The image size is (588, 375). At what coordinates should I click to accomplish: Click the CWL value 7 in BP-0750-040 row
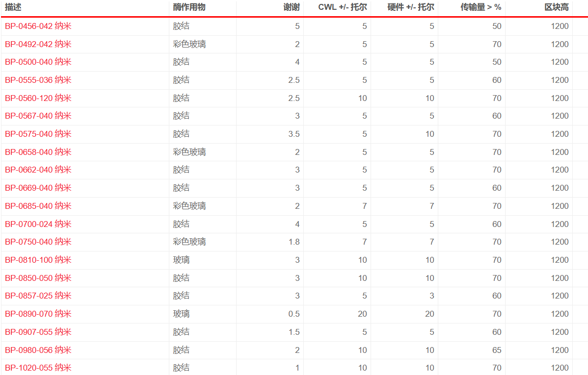coord(365,242)
